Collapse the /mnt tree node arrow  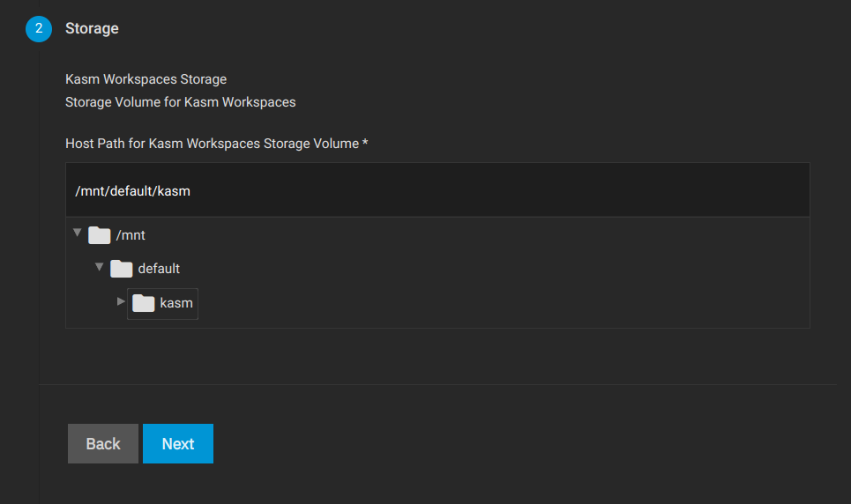[x=77, y=233]
